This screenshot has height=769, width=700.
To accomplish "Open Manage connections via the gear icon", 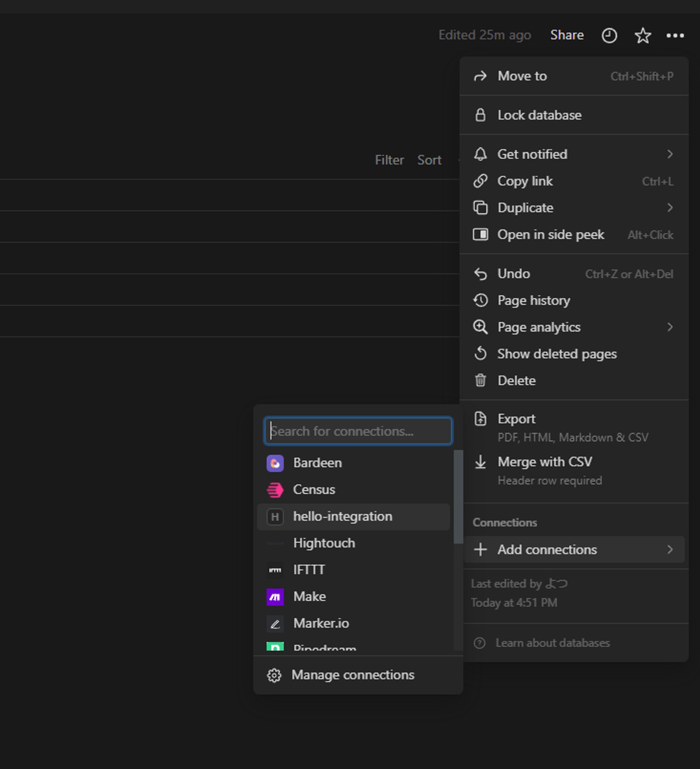I will click(x=274, y=675).
